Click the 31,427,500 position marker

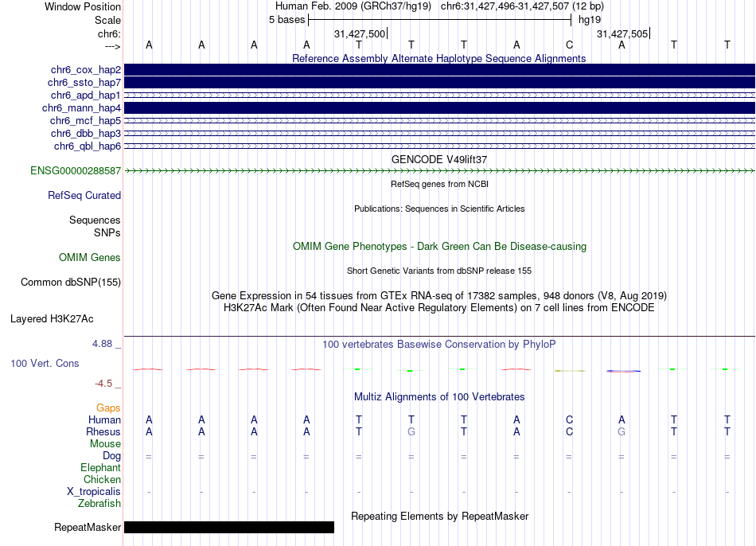360,33
